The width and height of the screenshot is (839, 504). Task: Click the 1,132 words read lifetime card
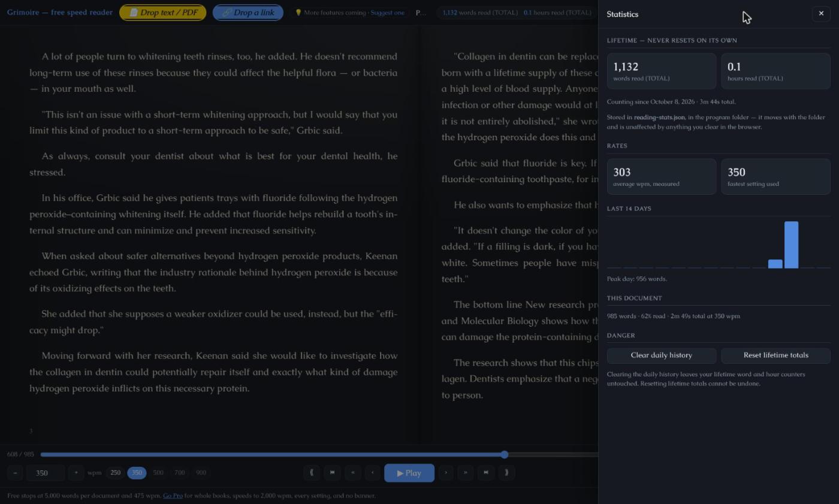(662, 71)
